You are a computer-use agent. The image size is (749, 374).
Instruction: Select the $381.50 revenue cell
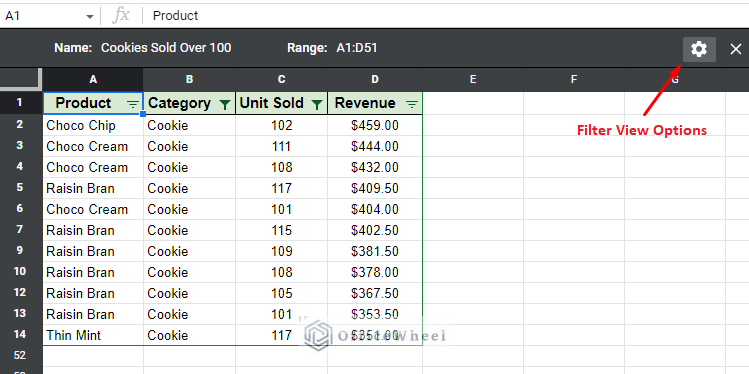[375, 251]
